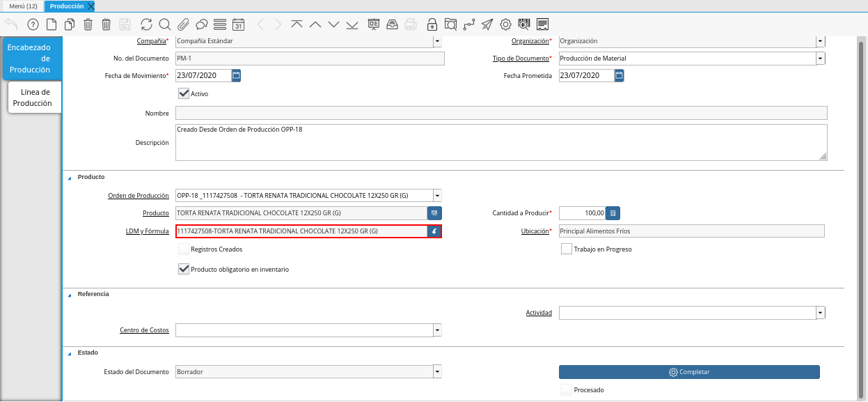868x402 pixels.
Task: Open calendar picker for Fecha de Movimiento
Action: point(236,75)
